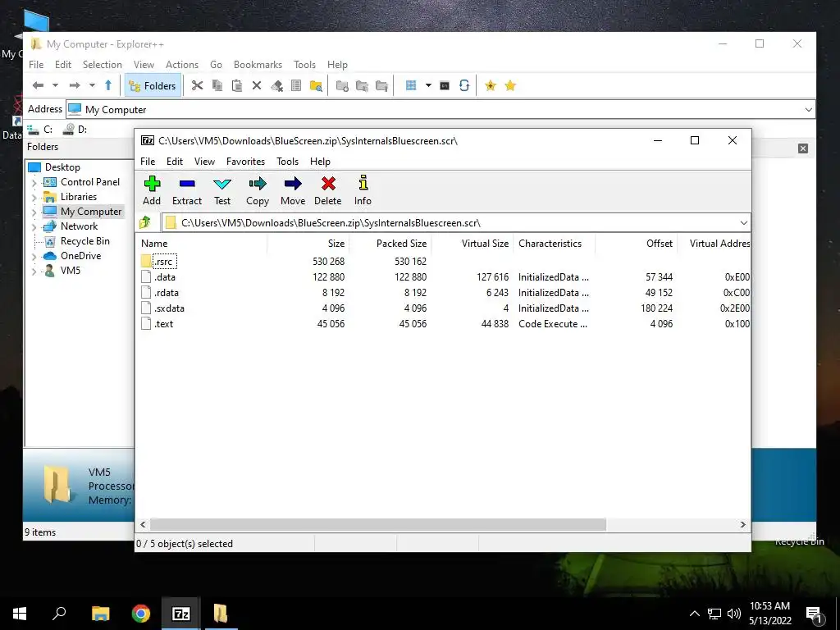
Task: Click the Back arrow in Explorer++
Action: (x=38, y=85)
